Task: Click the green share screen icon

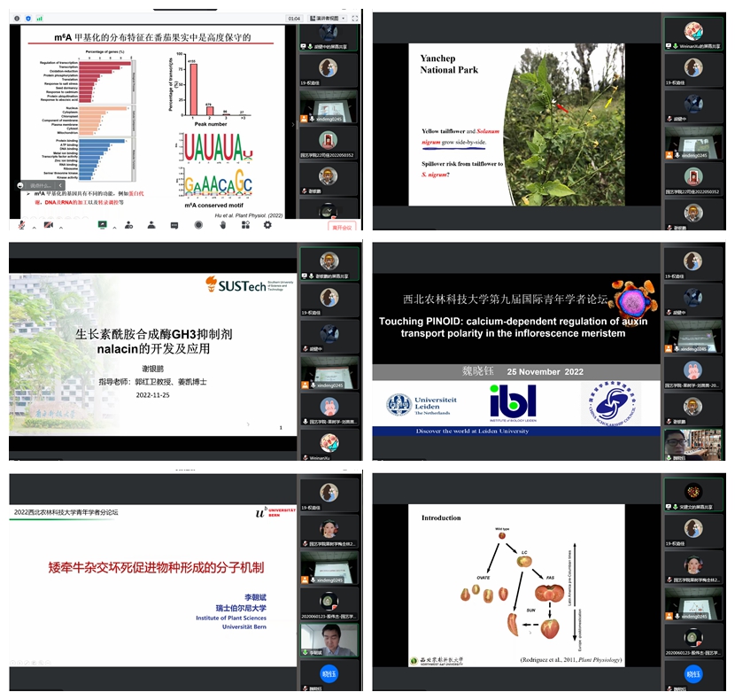Action: tap(102, 225)
